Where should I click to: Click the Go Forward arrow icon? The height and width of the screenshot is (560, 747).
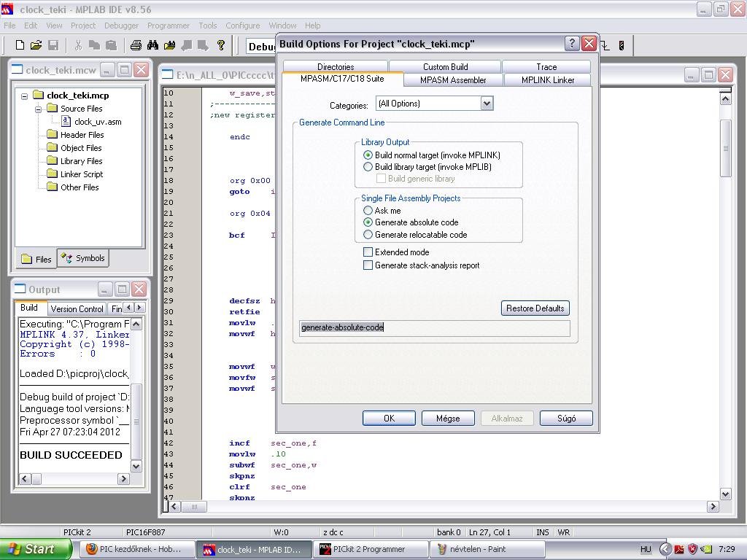click(x=203, y=45)
